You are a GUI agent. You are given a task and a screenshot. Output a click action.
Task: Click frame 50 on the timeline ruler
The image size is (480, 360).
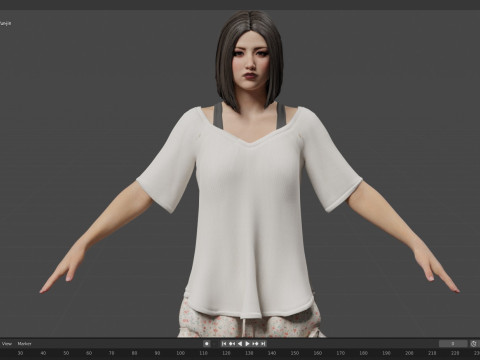pos(66,353)
